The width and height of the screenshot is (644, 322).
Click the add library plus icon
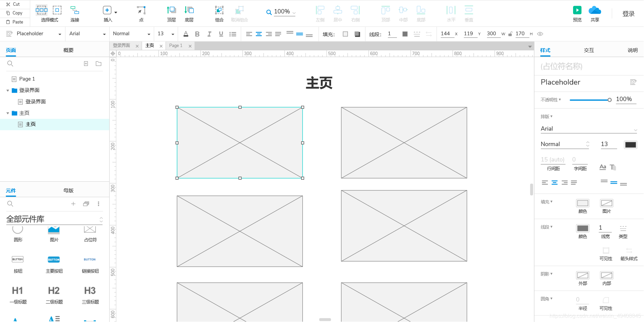[x=73, y=204]
